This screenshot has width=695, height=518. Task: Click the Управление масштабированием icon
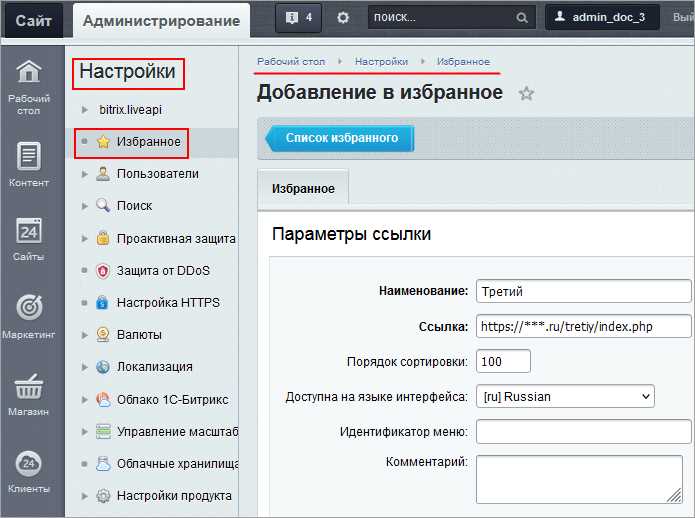(103, 431)
